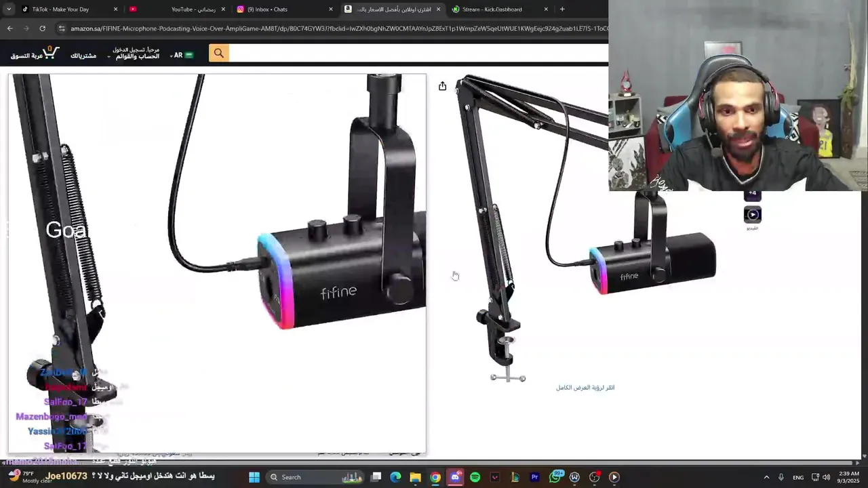The height and width of the screenshot is (488, 868).
Task: Open WhatsApp from the taskbar
Action: click(555, 477)
